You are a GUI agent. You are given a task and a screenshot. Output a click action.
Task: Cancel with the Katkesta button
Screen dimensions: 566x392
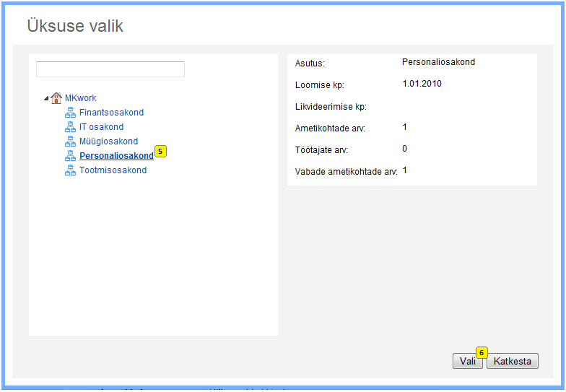pyautogui.click(x=512, y=362)
